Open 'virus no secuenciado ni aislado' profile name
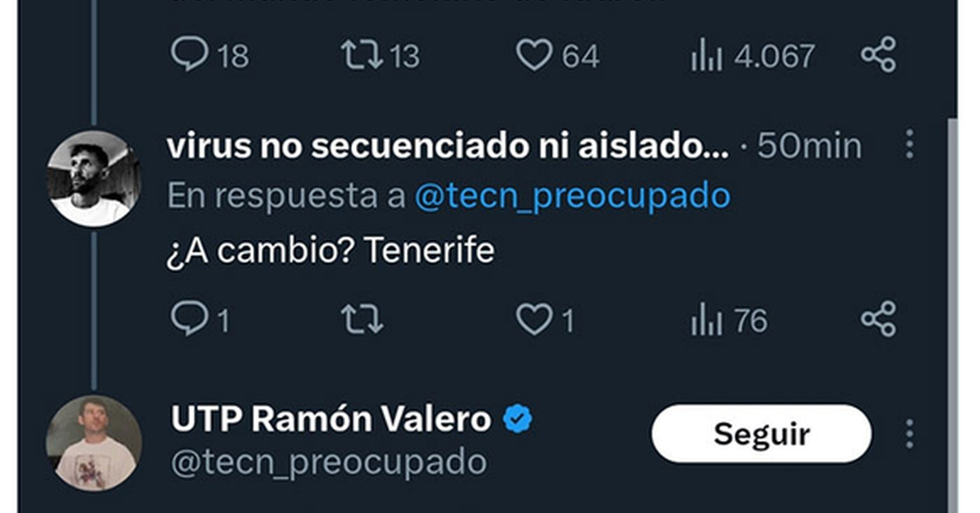Screen dimensions: 980x513 [448, 146]
